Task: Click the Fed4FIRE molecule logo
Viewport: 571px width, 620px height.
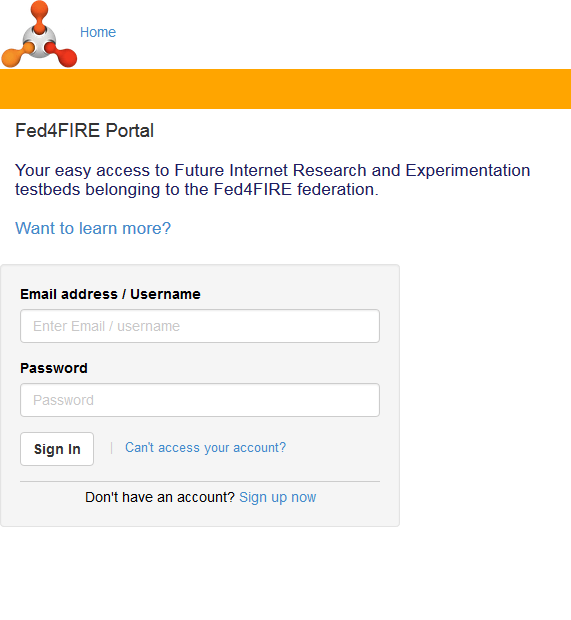Action: [39, 34]
